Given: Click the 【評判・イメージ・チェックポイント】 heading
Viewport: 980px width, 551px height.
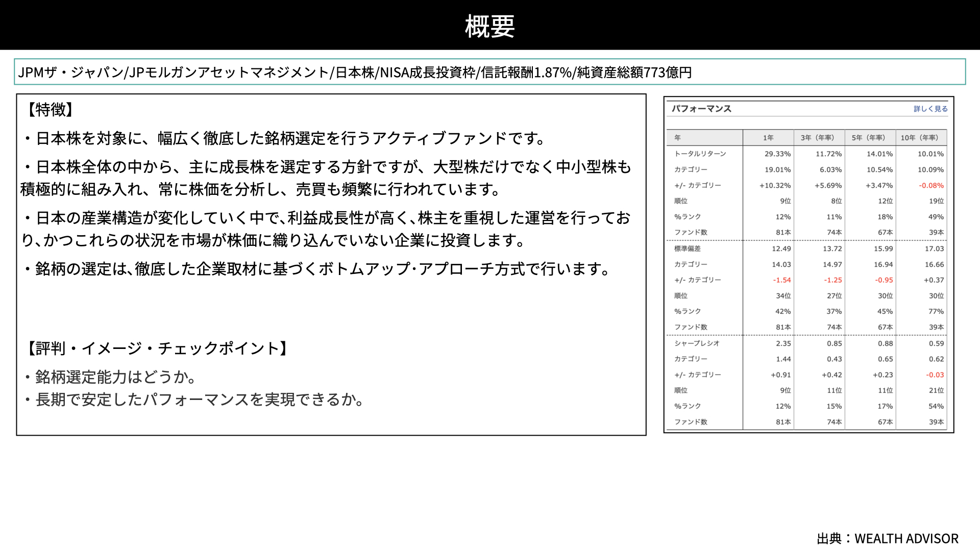Looking at the screenshot, I should (x=158, y=348).
